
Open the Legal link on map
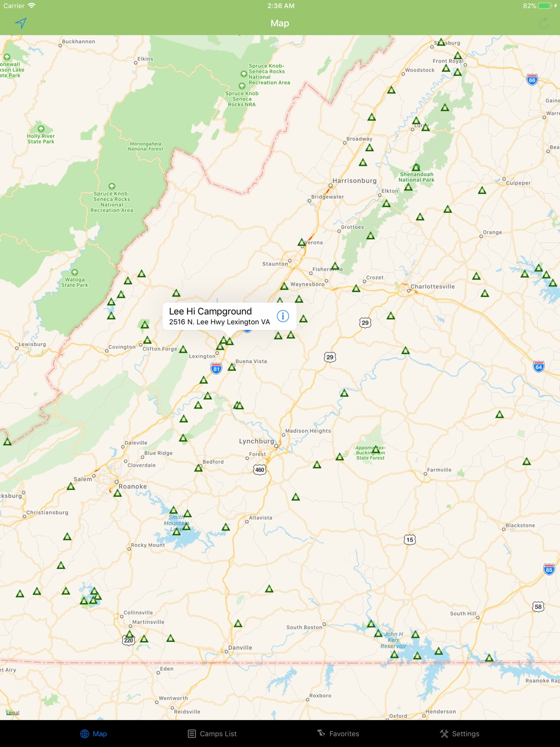point(12,712)
